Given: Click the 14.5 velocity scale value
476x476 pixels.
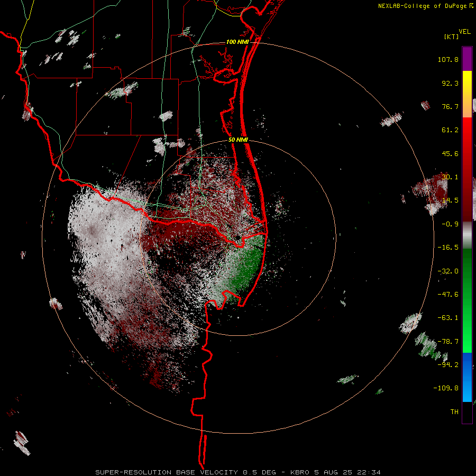Looking at the screenshot, I should tap(450, 200).
